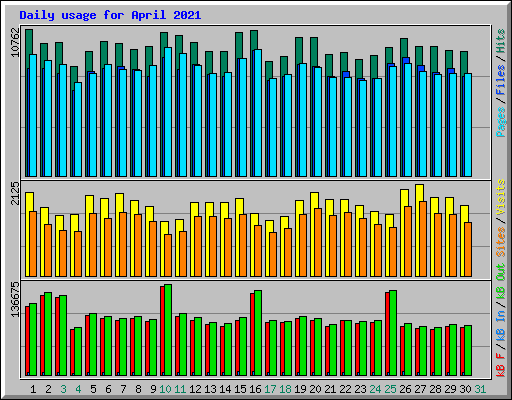Click the 'Files' legend label

(x=501, y=80)
